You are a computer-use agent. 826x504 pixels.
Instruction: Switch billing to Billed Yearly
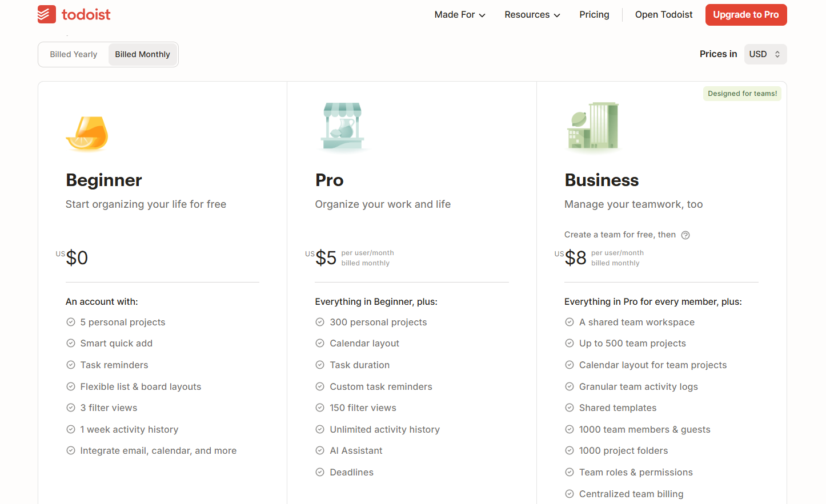point(74,54)
